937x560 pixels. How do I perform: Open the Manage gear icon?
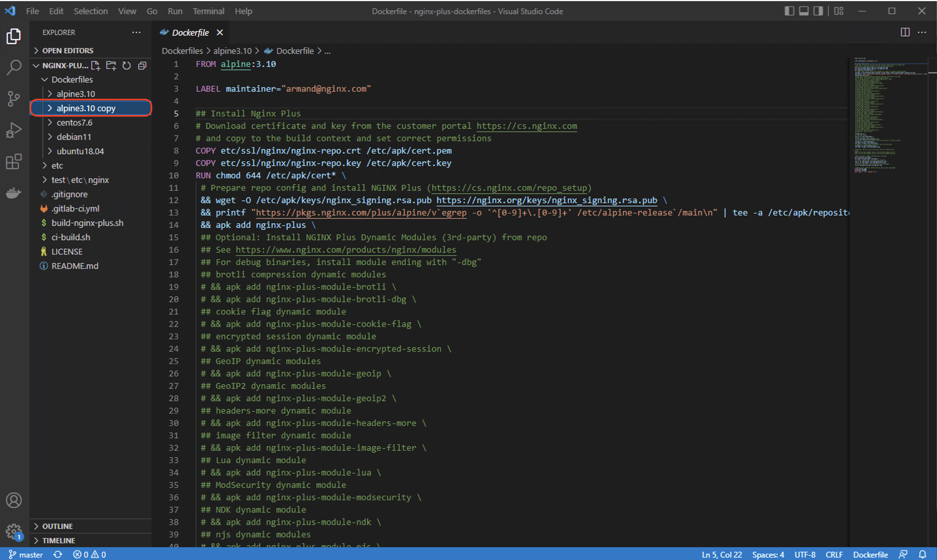14,531
